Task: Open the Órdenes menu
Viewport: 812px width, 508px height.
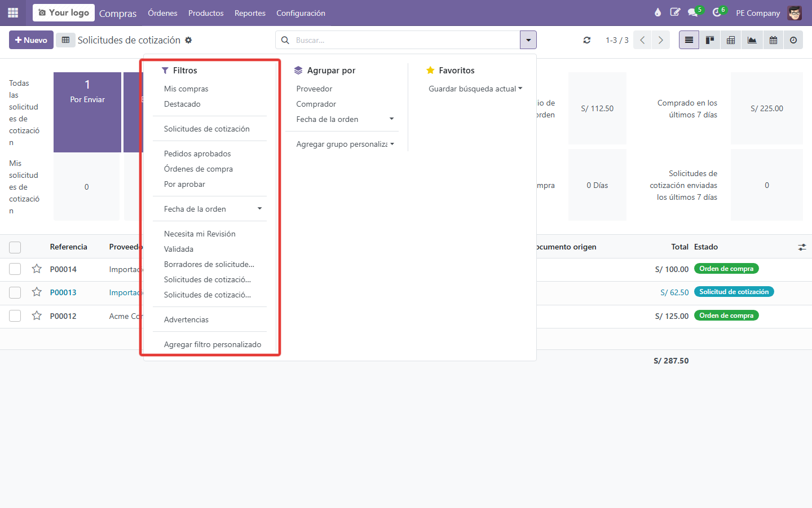Action: coord(162,13)
